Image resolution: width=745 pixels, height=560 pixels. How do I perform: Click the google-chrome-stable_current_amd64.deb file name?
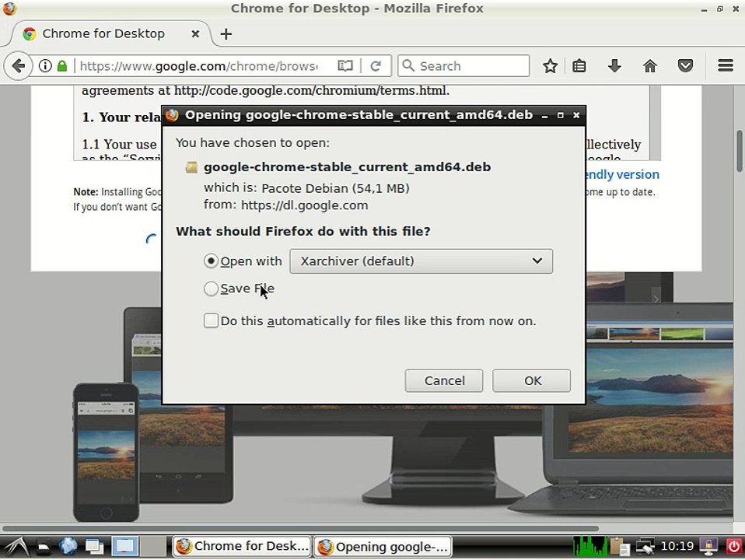(x=348, y=167)
